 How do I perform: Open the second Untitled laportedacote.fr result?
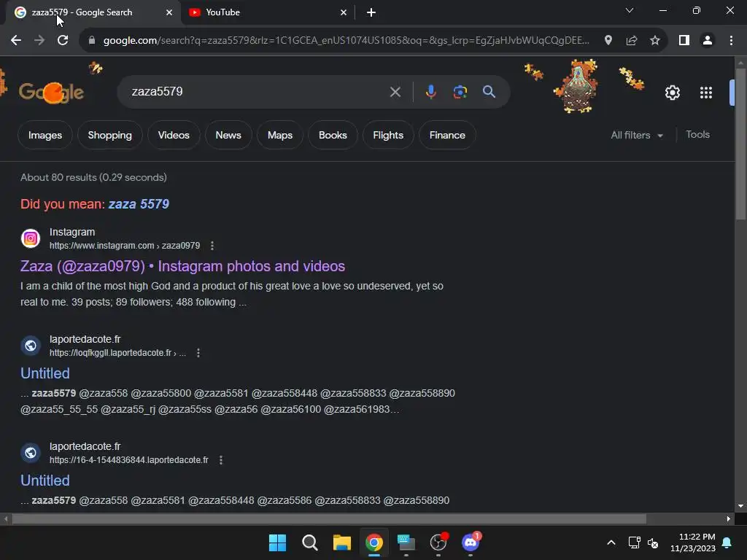tap(44, 481)
